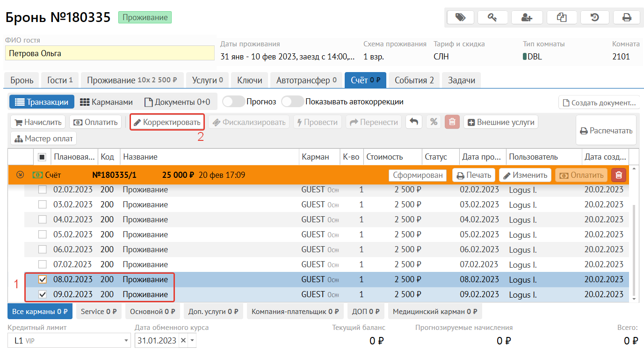Click the copy booking icon button
This screenshot has height=358, width=644.
tap(561, 17)
